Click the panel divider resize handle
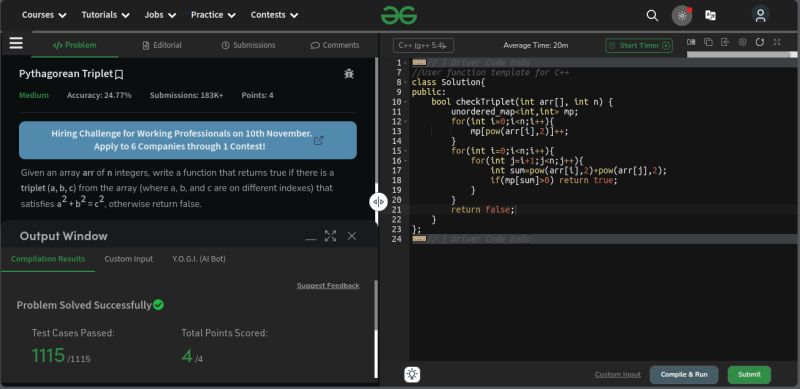 pos(378,202)
